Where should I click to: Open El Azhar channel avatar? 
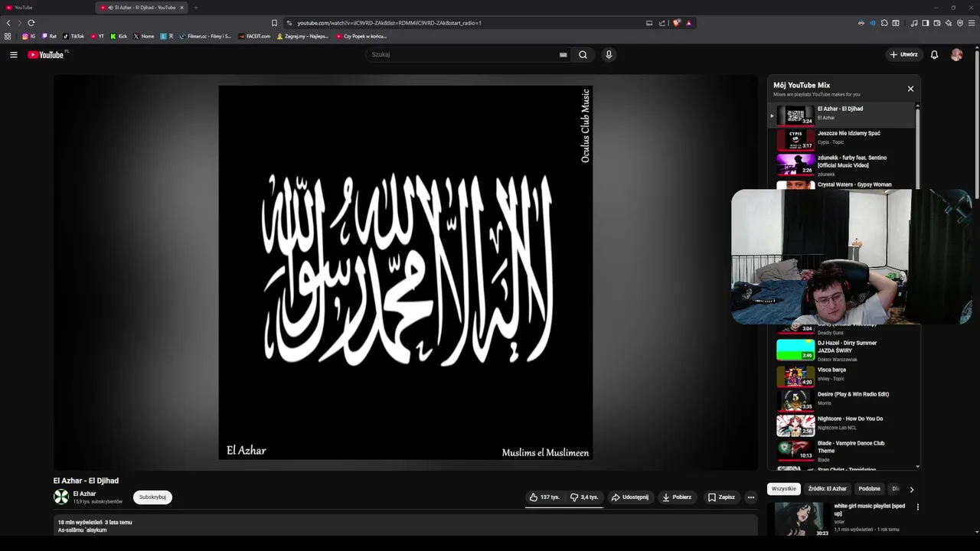pos(60,497)
